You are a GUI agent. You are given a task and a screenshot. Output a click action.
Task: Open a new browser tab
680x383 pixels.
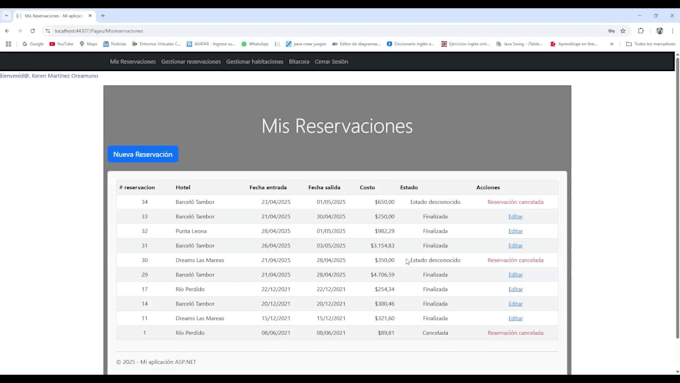103,16
